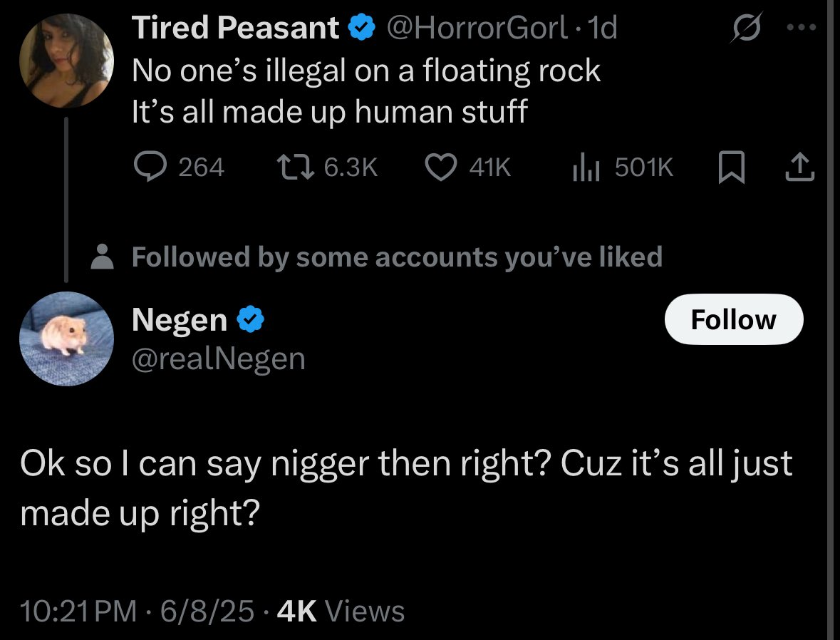Click the reply icon showing 264
This screenshot has width=840, height=640.
148,167
